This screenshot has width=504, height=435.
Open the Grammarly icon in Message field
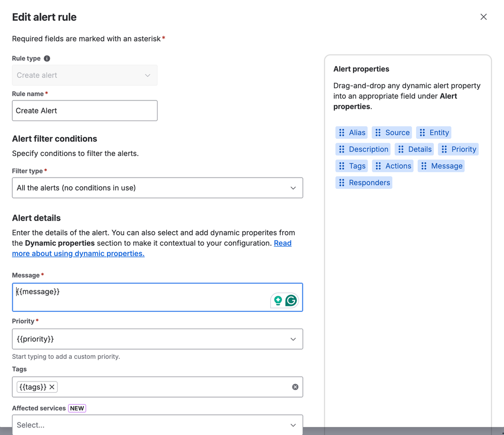pyautogui.click(x=292, y=300)
